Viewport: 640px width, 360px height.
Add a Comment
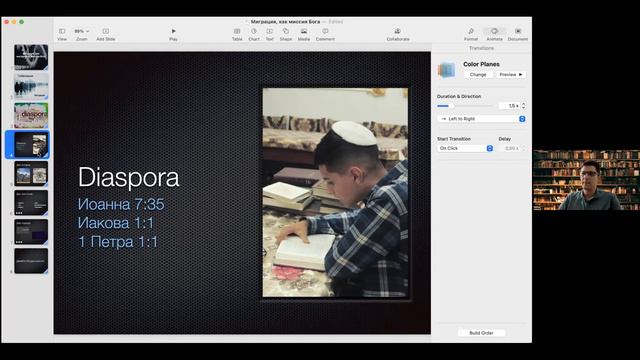325,34
